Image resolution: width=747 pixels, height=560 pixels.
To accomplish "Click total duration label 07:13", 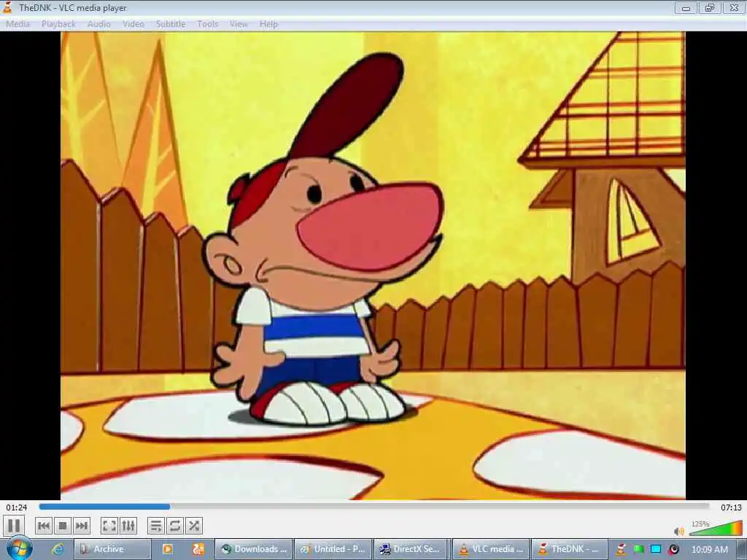I will (731, 507).
